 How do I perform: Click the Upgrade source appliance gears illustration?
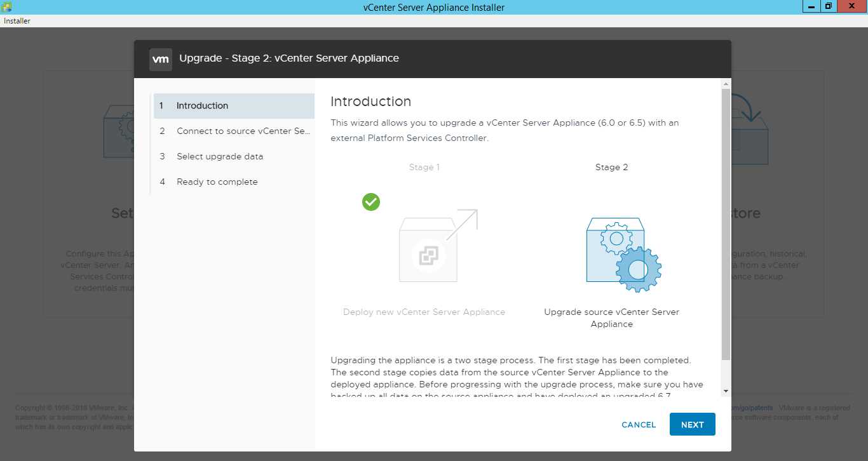point(623,254)
